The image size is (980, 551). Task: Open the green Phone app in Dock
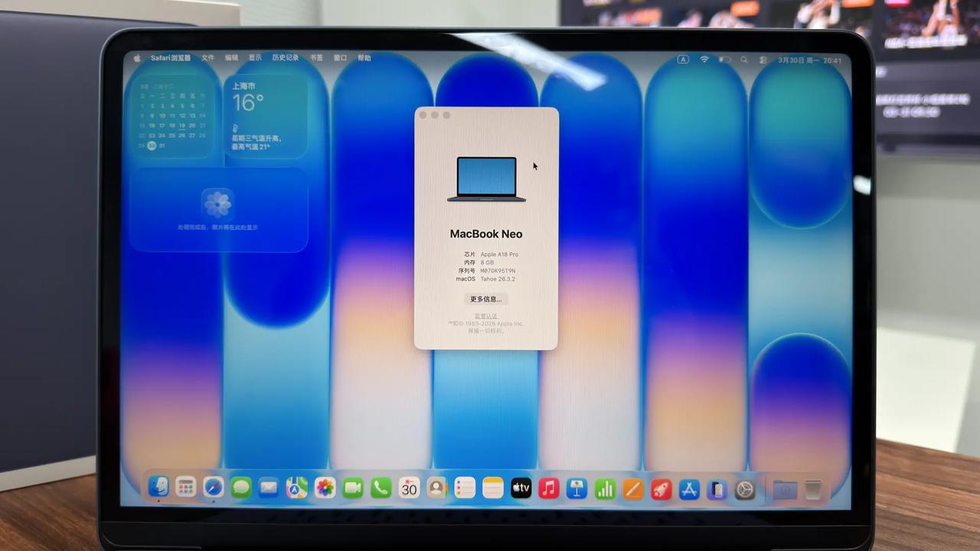point(381,487)
